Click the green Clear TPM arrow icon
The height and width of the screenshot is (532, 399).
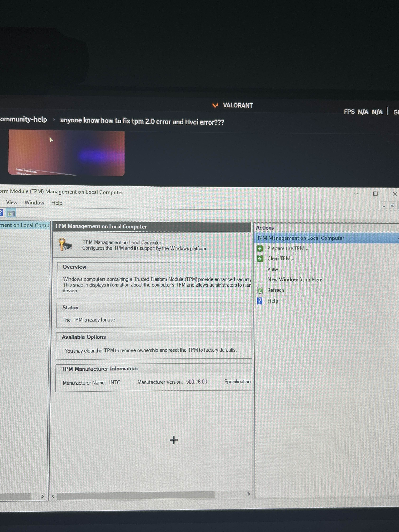click(x=260, y=258)
